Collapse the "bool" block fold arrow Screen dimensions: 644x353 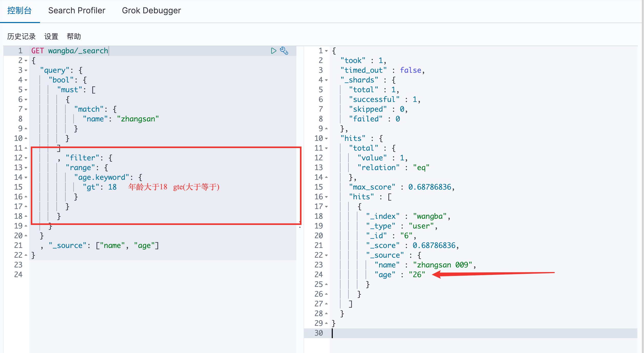coord(26,80)
